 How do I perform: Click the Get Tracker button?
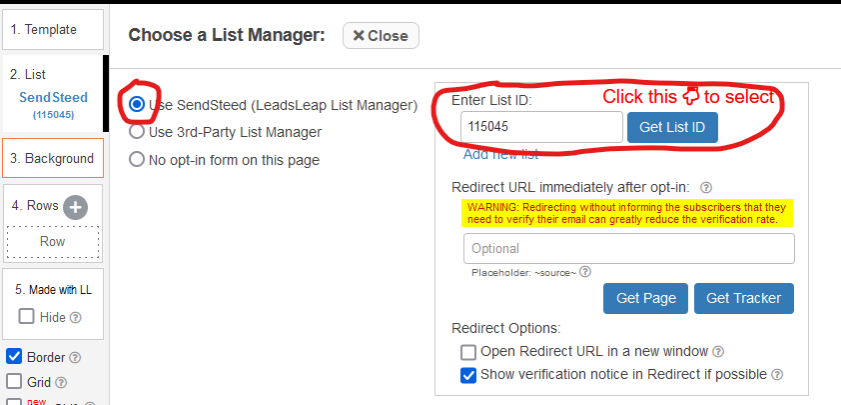tap(743, 298)
